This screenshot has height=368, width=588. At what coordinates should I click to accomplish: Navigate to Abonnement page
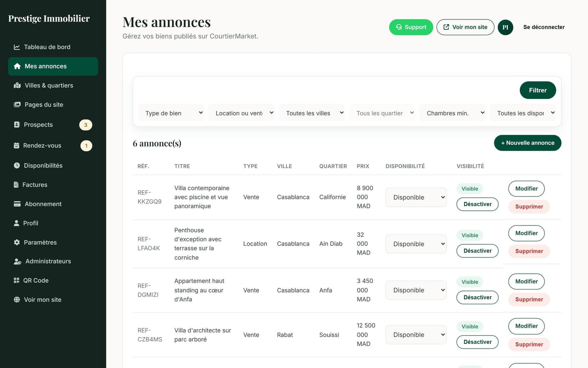[53, 204]
